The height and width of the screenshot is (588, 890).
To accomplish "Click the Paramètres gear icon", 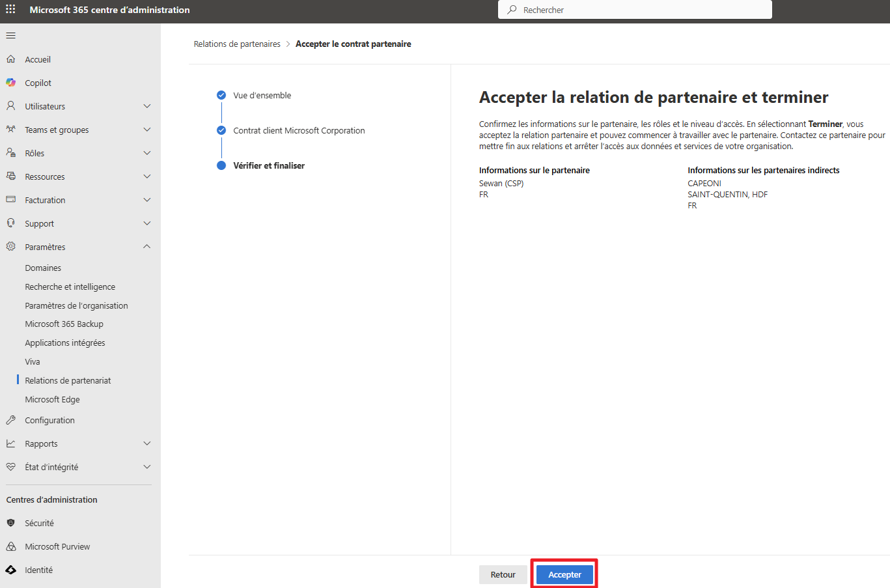I will (10, 247).
